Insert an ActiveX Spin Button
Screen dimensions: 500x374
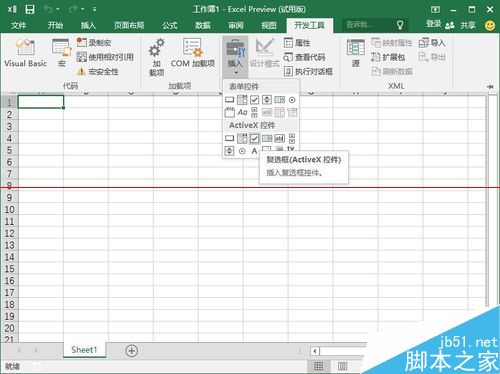(230, 151)
